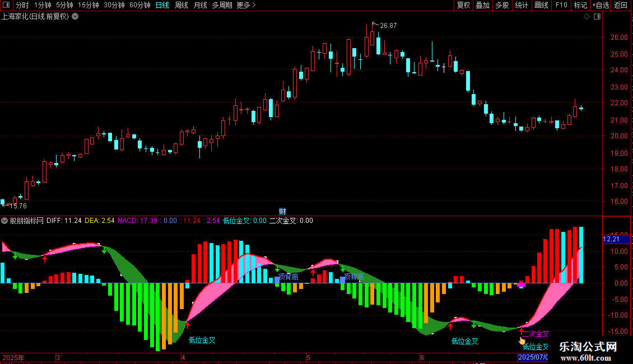Expand the 更多 periods menu

coord(246,5)
